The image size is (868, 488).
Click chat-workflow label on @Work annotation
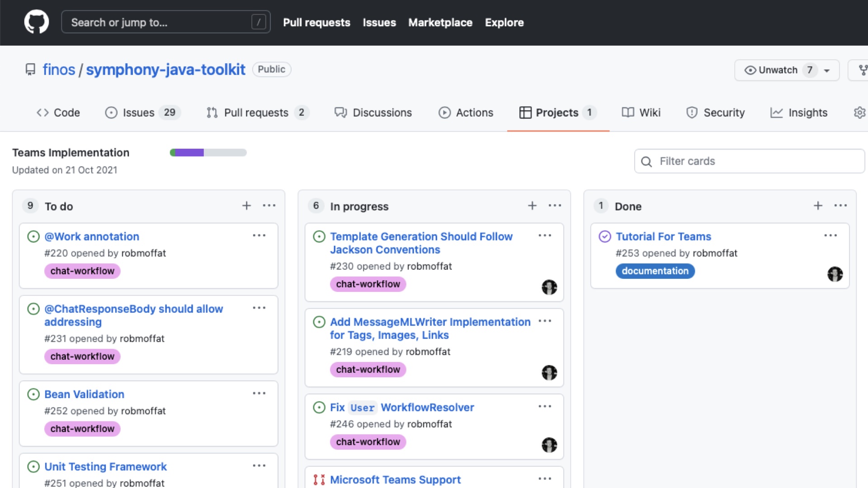point(82,271)
